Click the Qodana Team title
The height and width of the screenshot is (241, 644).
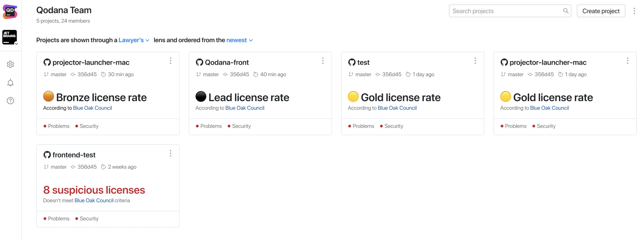pyautogui.click(x=64, y=10)
